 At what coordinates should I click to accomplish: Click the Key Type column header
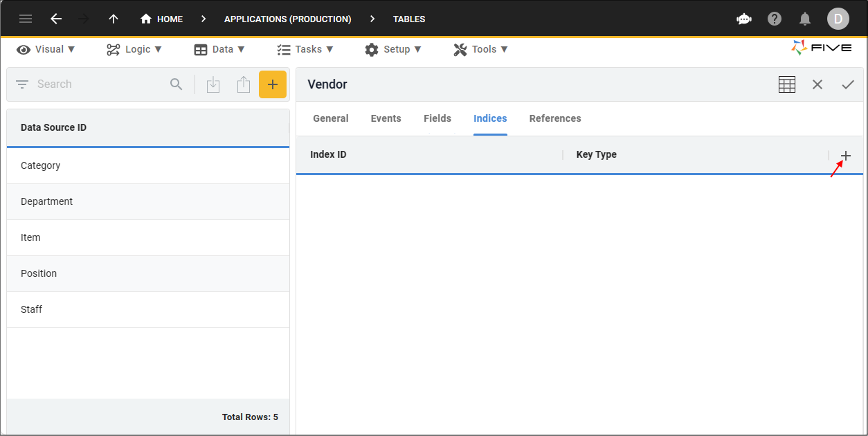pyautogui.click(x=596, y=154)
